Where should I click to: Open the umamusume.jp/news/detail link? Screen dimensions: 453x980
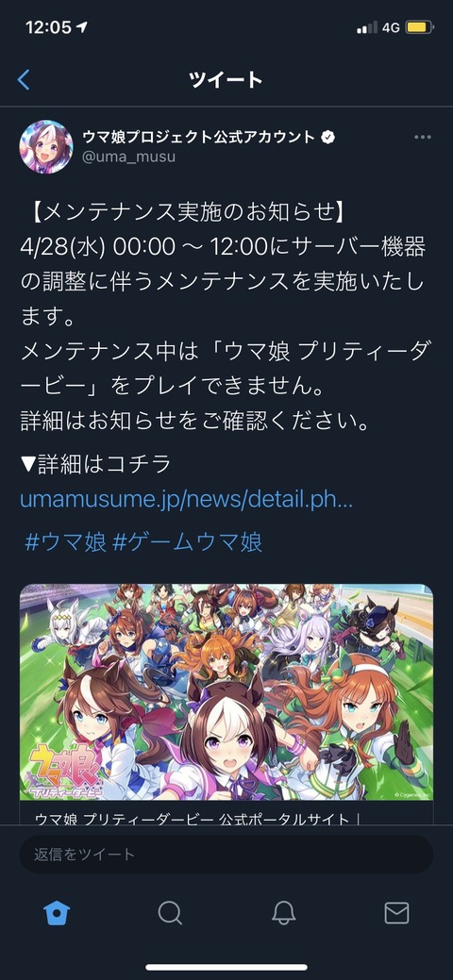pyautogui.click(x=187, y=499)
